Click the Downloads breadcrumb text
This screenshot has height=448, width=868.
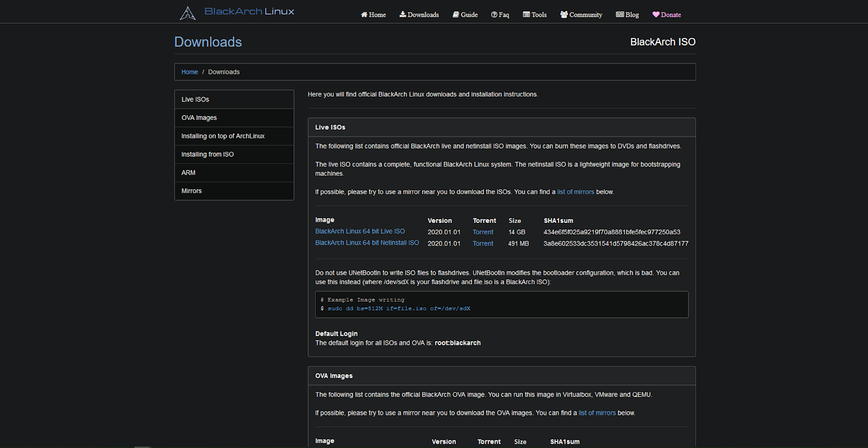224,72
